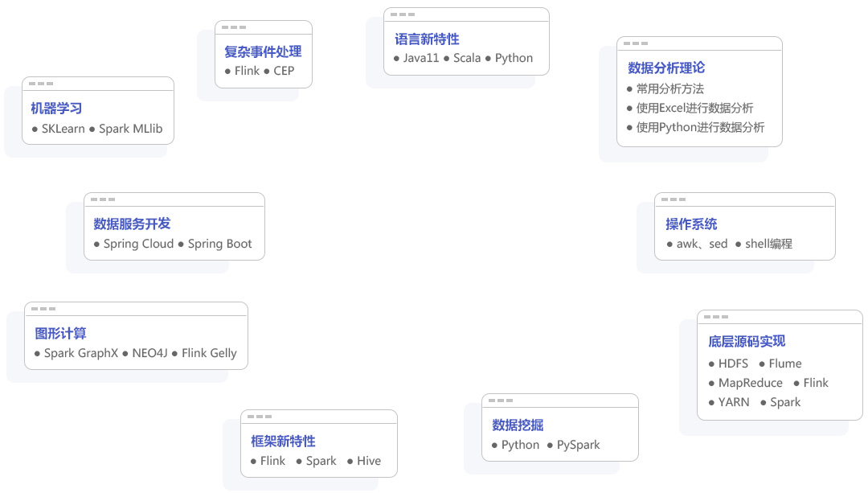Select SKLearn under 机器学习
This screenshot has height=493, width=868.
point(63,129)
